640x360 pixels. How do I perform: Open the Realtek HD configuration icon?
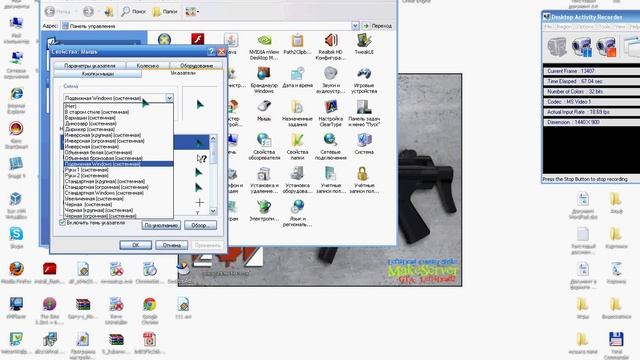click(x=331, y=47)
